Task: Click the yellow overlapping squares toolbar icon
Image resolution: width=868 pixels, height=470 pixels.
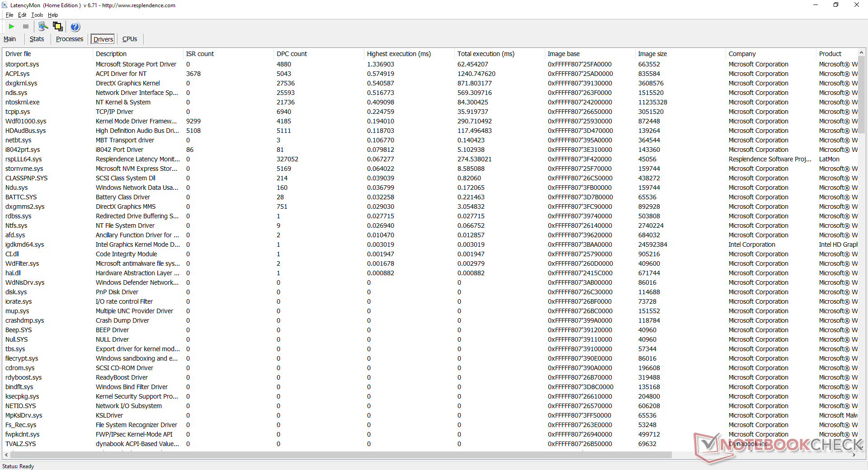Action: (58, 27)
